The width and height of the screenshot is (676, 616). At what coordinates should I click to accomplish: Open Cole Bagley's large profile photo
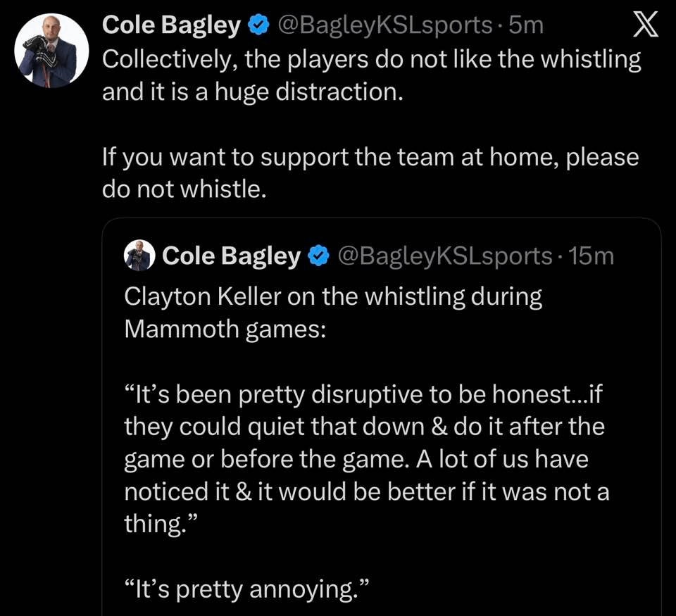51,51
